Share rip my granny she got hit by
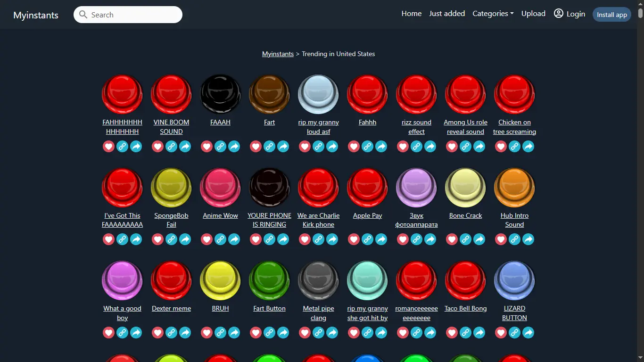 (x=381, y=333)
